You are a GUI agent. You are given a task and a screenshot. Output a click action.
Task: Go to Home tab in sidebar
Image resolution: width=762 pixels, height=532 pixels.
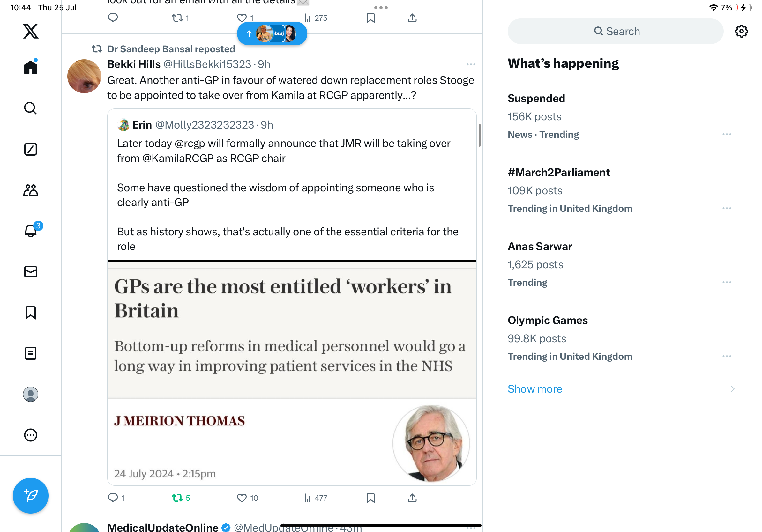(x=31, y=67)
